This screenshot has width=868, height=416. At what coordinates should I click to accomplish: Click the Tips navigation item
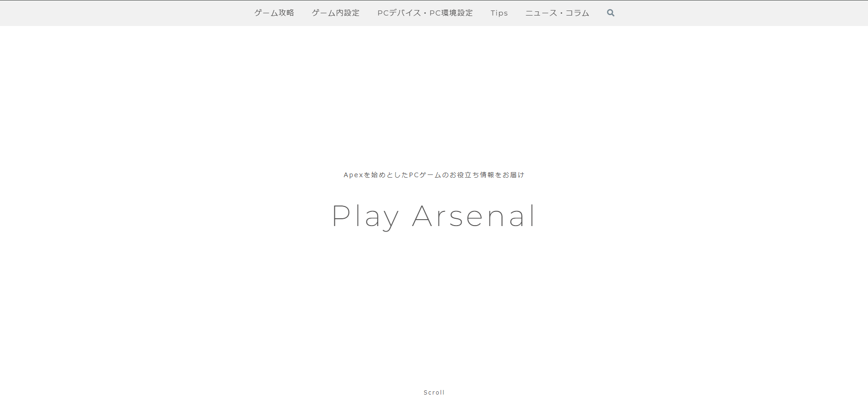[499, 13]
